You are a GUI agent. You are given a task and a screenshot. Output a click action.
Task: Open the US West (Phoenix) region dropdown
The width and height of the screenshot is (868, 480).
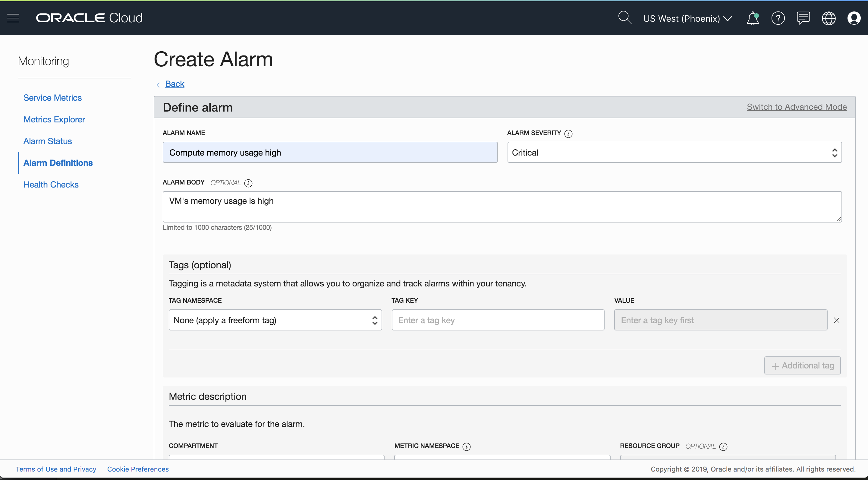687,18
